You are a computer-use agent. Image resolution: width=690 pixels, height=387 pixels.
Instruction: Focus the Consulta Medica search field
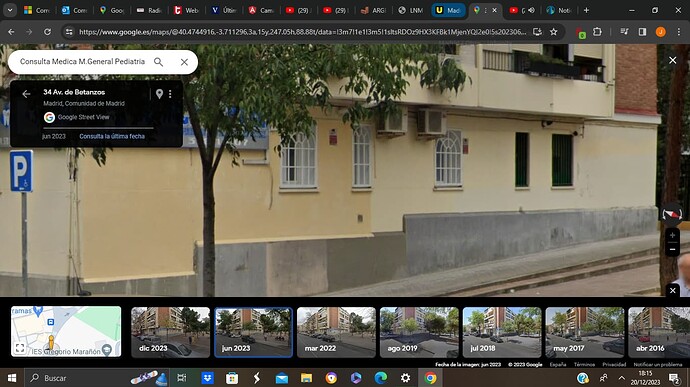(83, 62)
